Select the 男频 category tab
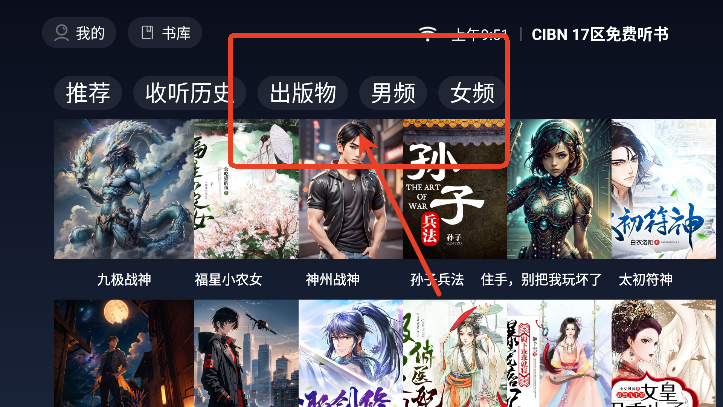The height and width of the screenshot is (407, 723). (393, 93)
